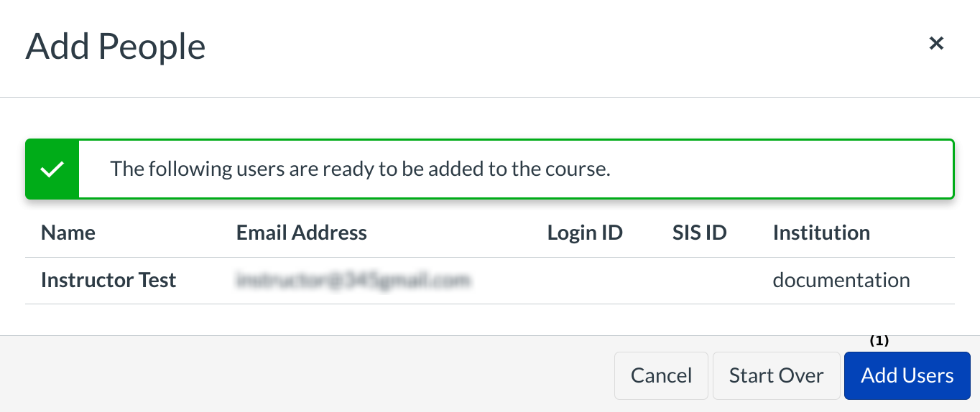Click Instructor Test's empty SIS ID cell

(x=699, y=280)
